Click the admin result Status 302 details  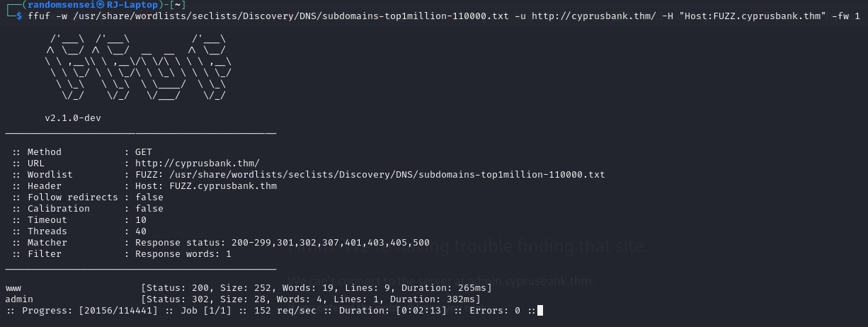pyautogui.click(x=310, y=299)
